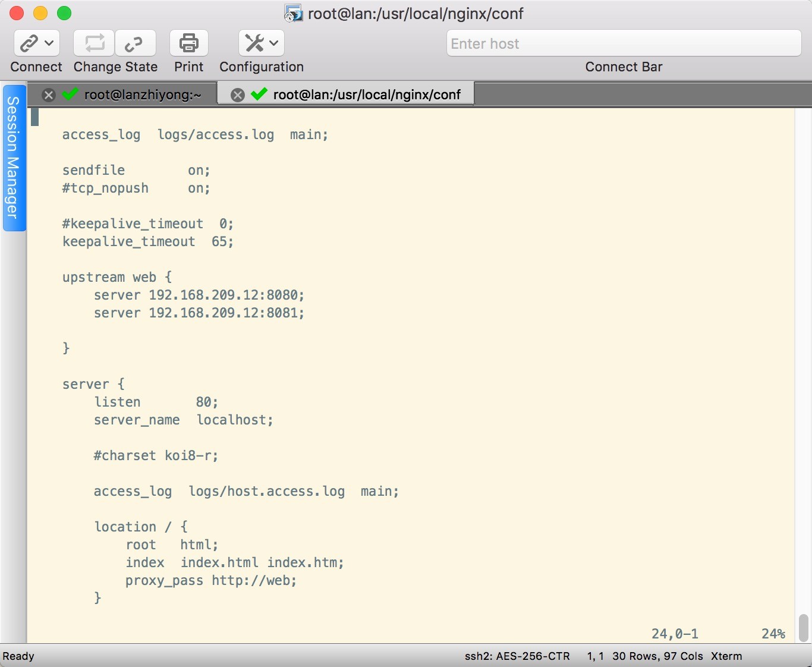Click '#charset koi8-r;' line

click(156, 455)
